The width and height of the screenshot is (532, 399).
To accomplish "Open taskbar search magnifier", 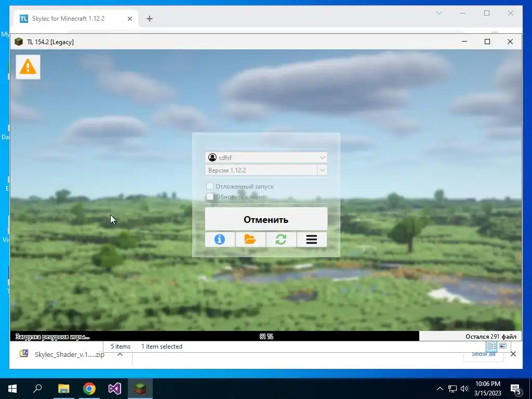I will [37, 389].
